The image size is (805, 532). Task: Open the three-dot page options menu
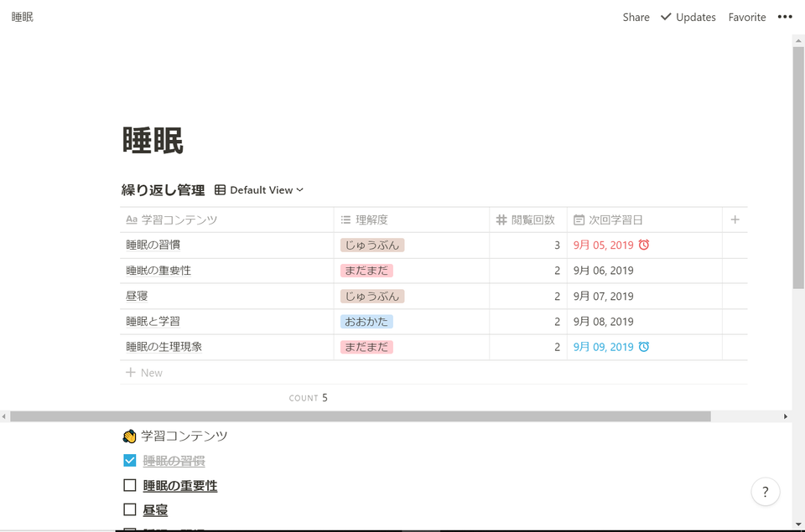pos(785,17)
